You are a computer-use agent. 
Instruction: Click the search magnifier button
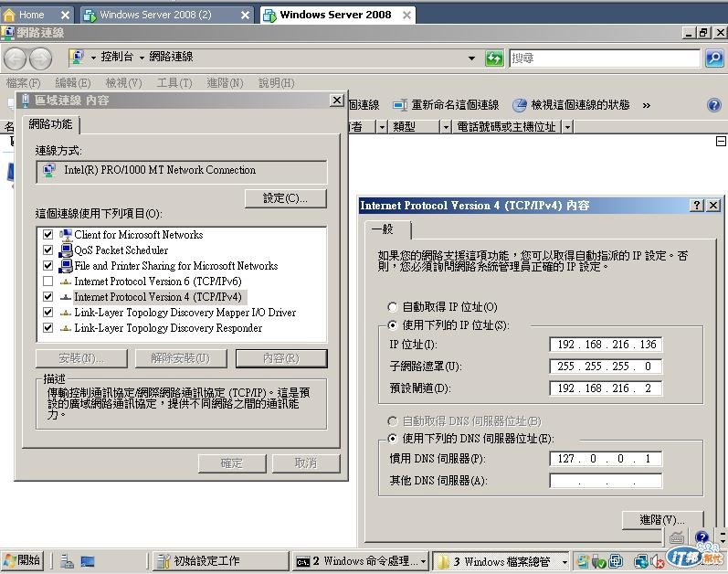point(714,58)
